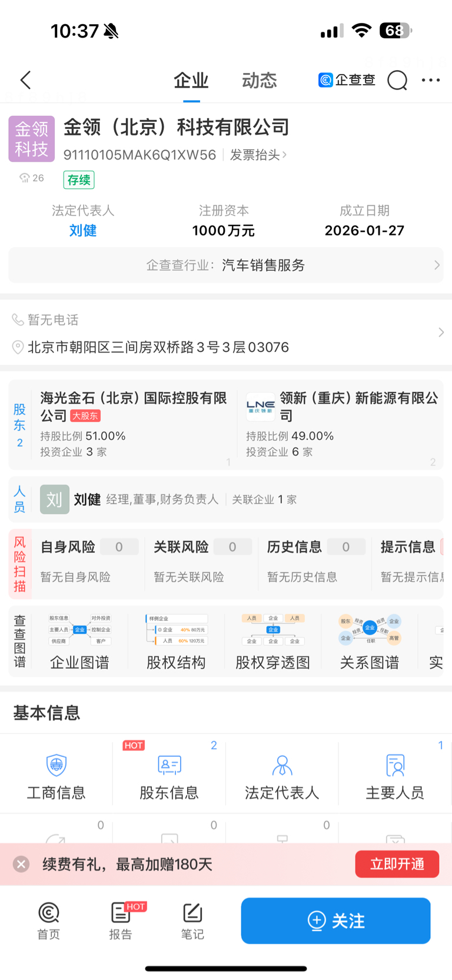This screenshot has height=980, width=452.
Task: Expand contact info chevron arrow
Action: tap(441, 333)
